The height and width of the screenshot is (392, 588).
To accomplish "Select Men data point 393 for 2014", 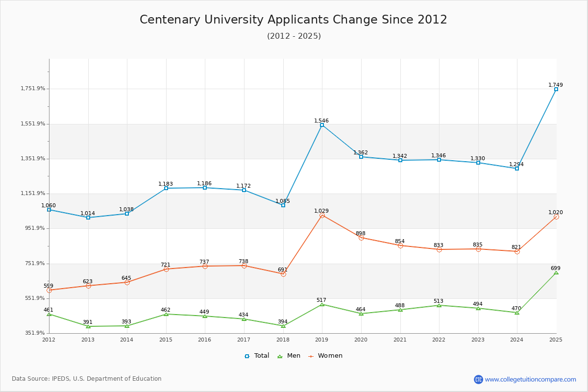I will coord(127,326).
